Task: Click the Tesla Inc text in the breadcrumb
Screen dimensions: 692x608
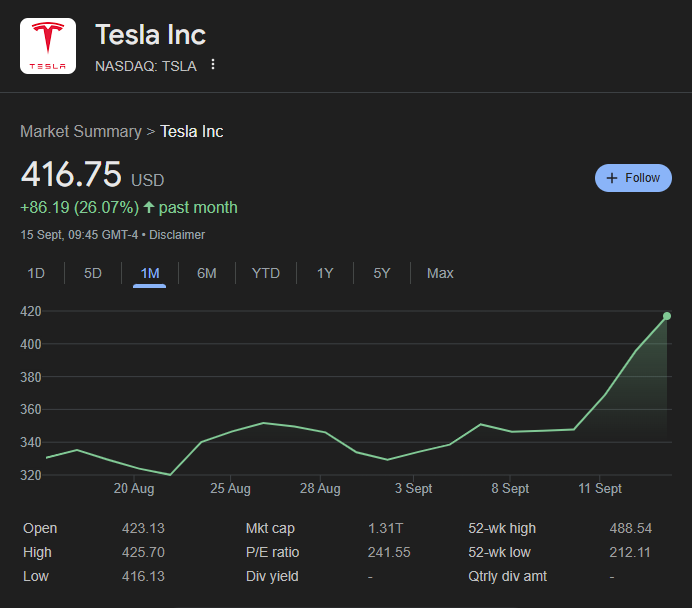Action: pyautogui.click(x=192, y=131)
